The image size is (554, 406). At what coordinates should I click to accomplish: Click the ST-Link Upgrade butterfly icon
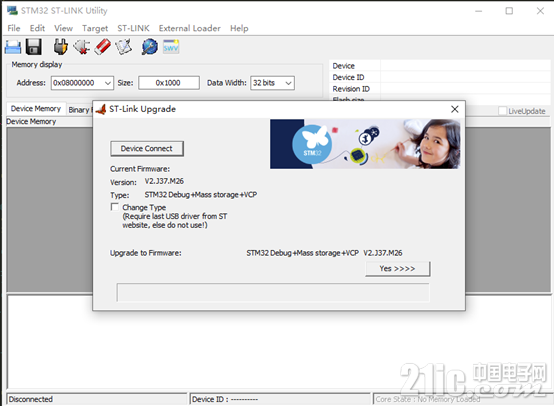pyautogui.click(x=101, y=110)
